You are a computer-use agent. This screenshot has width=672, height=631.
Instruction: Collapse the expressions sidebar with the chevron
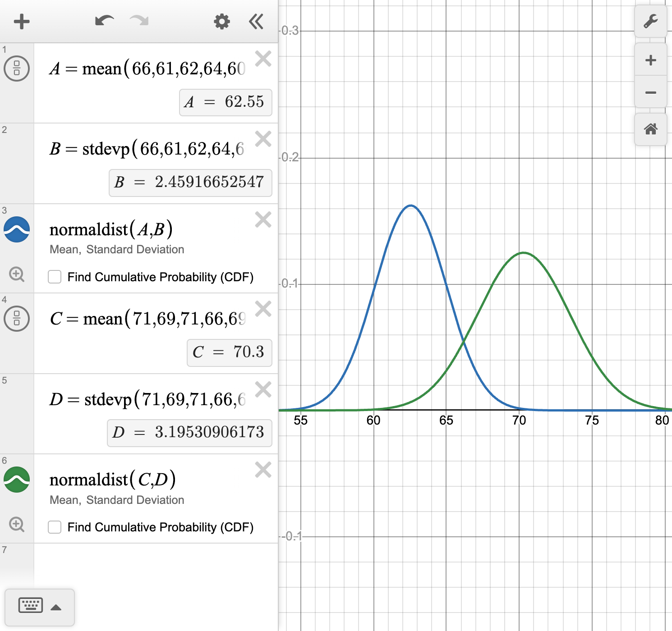pos(256,21)
